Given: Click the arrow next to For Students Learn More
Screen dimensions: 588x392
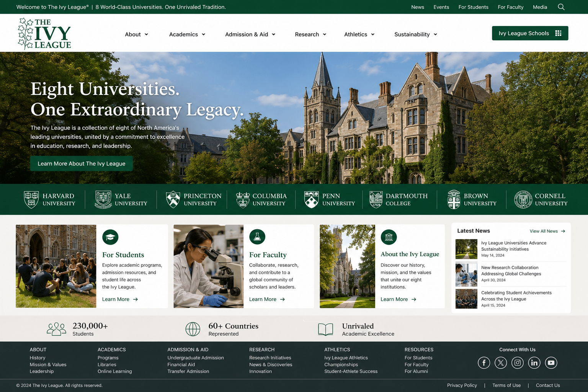Looking at the screenshot, I should click(136, 299).
